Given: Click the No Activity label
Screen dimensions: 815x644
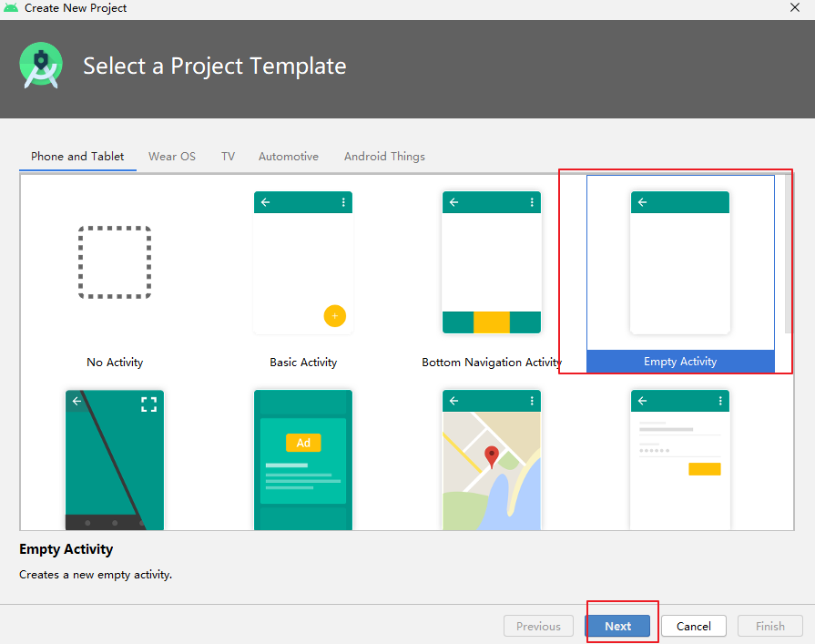Looking at the screenshot, I should [115, 363].
